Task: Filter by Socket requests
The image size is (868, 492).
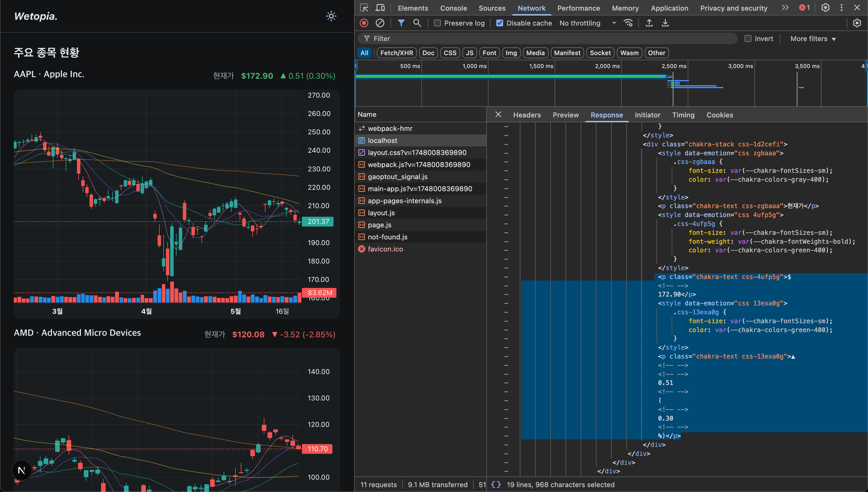Action: pyautogui.click(x=600, y=53)
